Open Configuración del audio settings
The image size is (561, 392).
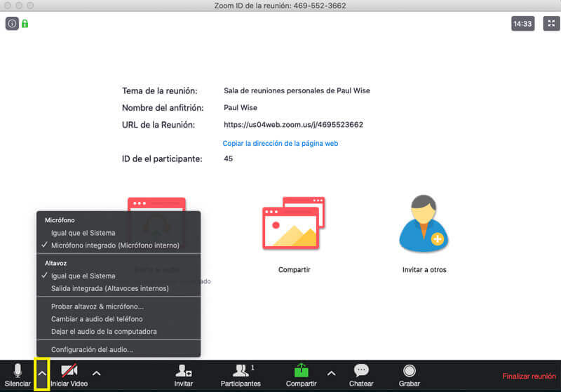(x=119, y=349)
